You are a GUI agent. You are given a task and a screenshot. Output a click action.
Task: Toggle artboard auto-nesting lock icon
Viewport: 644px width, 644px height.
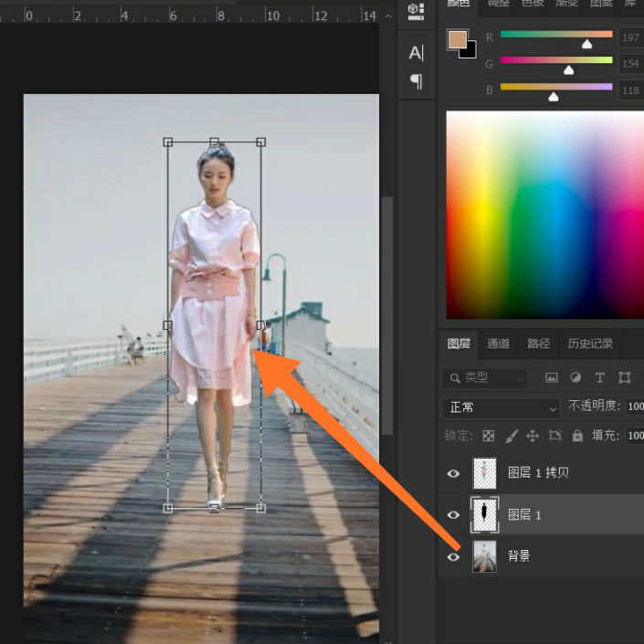(554, 436)
